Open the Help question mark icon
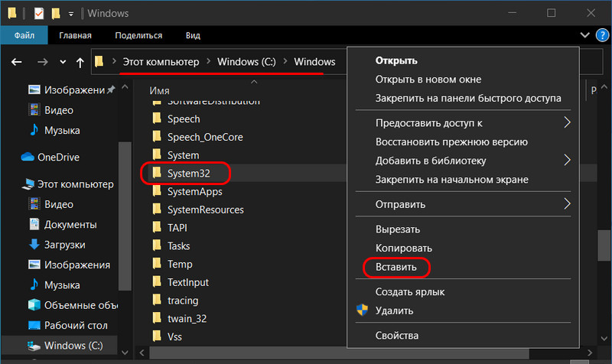Screen dimensions: 612x364 [602, 35]
